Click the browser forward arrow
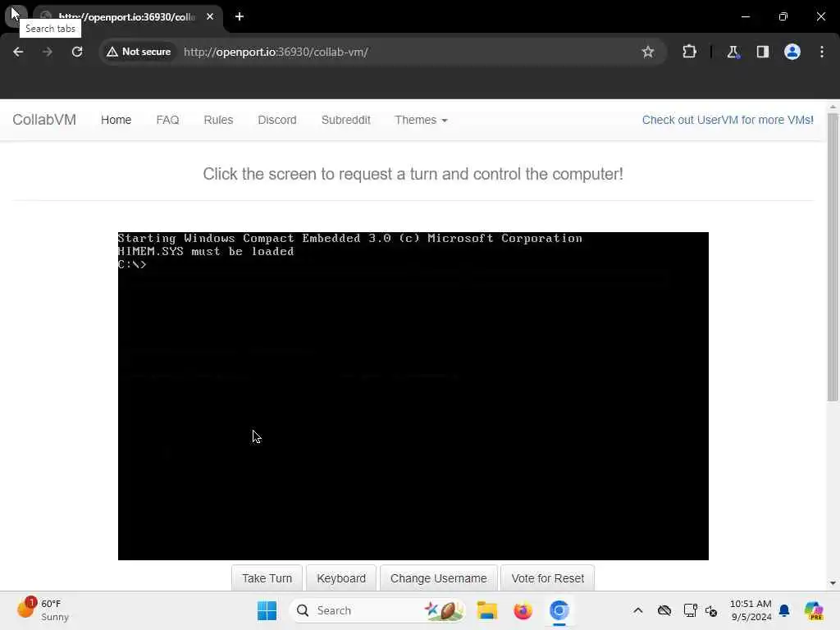 [47, 52]
